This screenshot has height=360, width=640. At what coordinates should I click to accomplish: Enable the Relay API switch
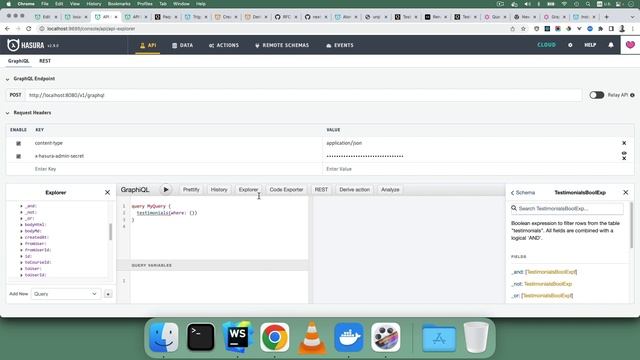(596, 95)
